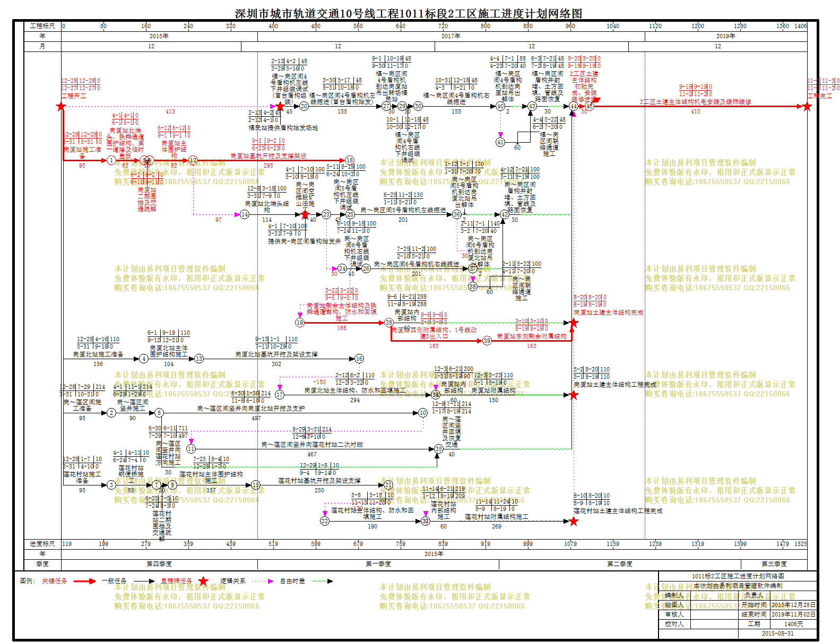Image resolution: width=840 pixels, height=642 pixels.
Task: Select node circle 1
Action: tap(111, 160)
